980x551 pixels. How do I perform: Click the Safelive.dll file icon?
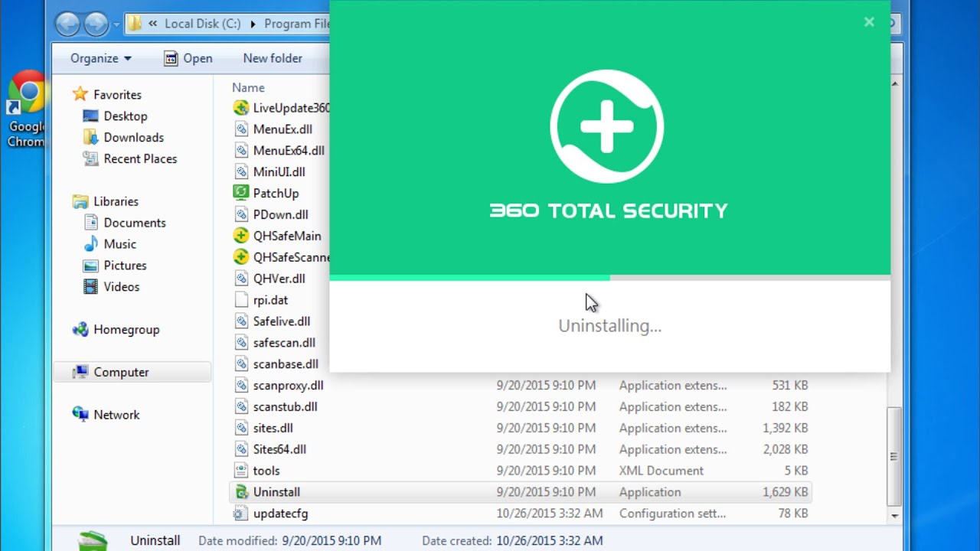pos(241,321)
